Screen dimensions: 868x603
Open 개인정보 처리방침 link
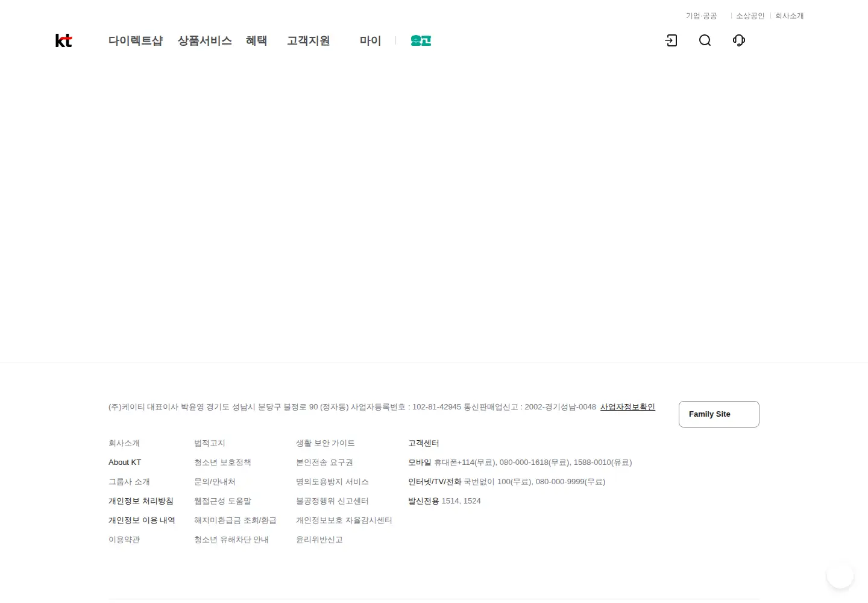coord(141,501)
